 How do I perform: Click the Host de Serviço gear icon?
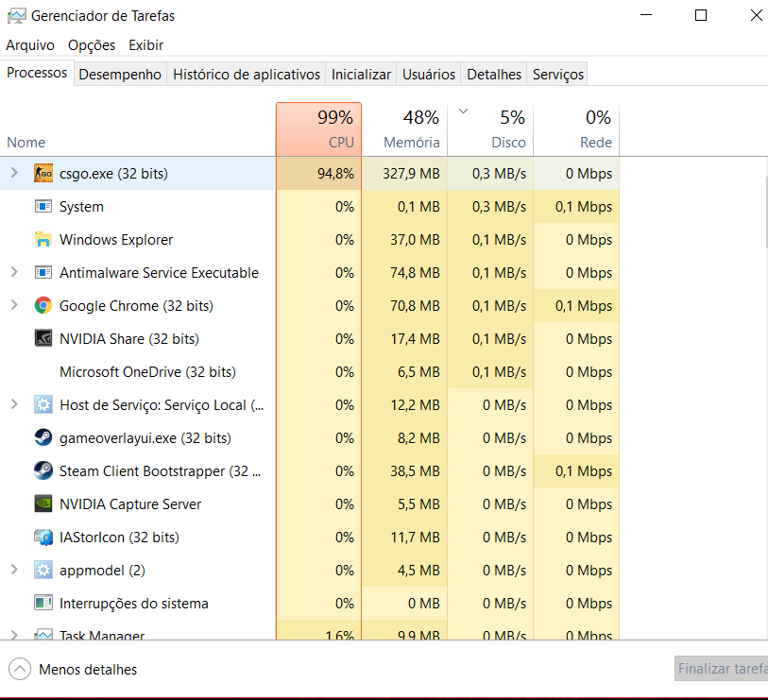pyautogui.click(x=43, y=404)
